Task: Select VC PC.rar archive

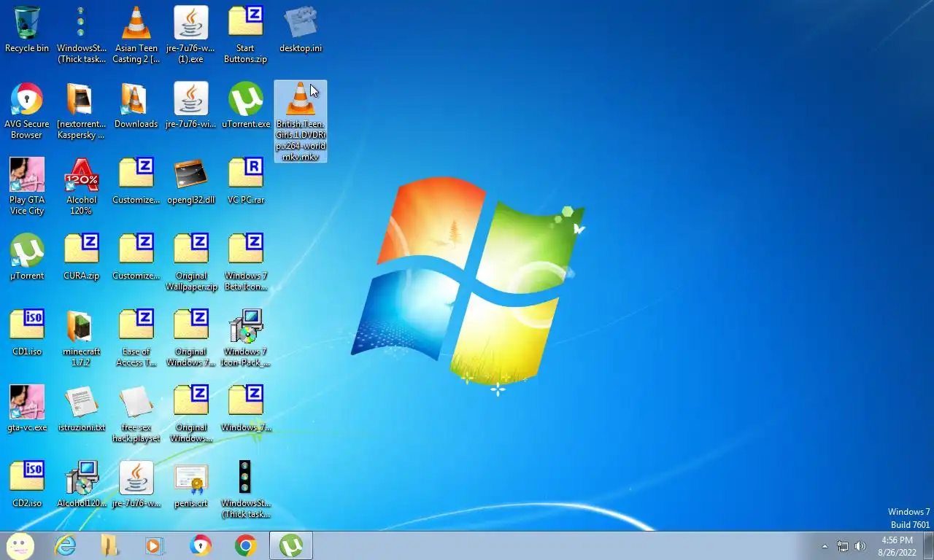Action: tap(246, 182)
